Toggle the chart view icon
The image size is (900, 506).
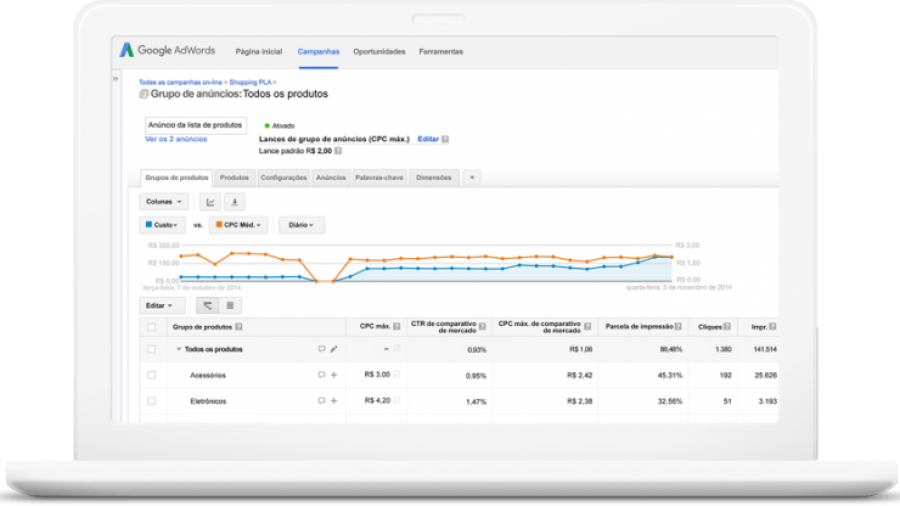pos(211,202)
